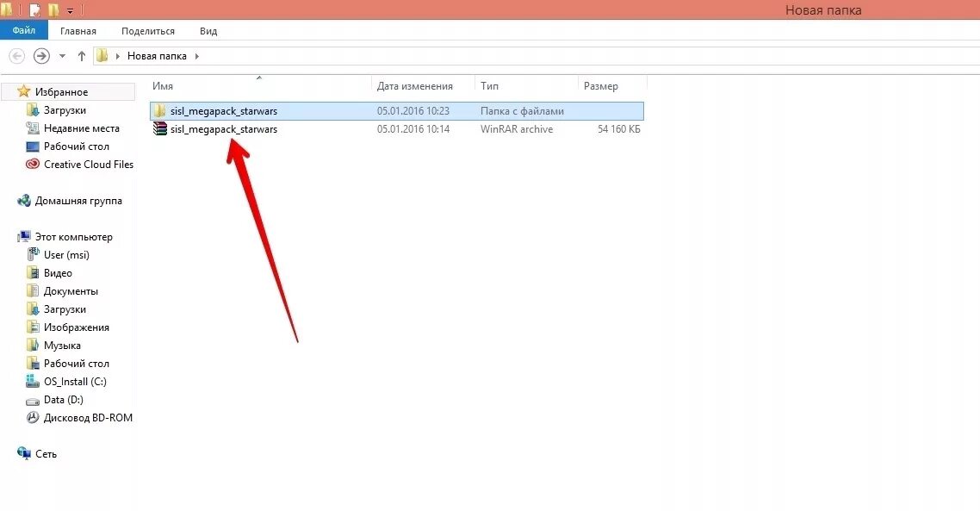This screenshot has height=511, width=980.
Task: Open the Видео library
Action: coord(58,273)
